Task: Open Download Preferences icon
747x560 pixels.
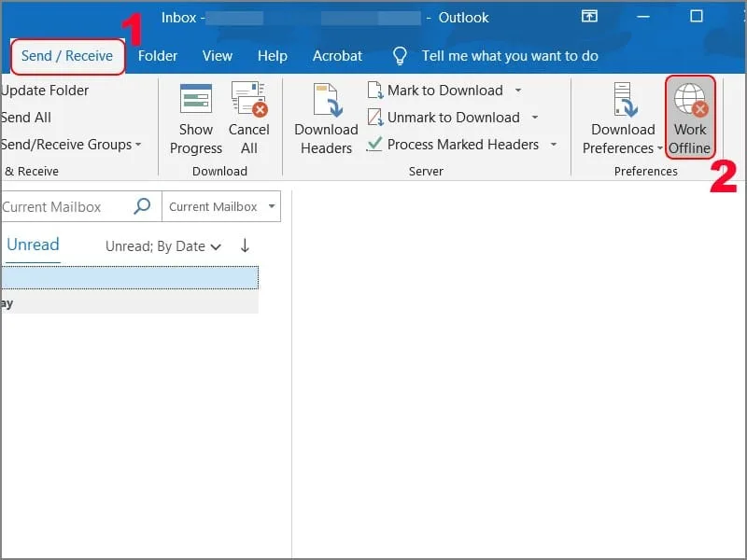Action: [623, 101]
